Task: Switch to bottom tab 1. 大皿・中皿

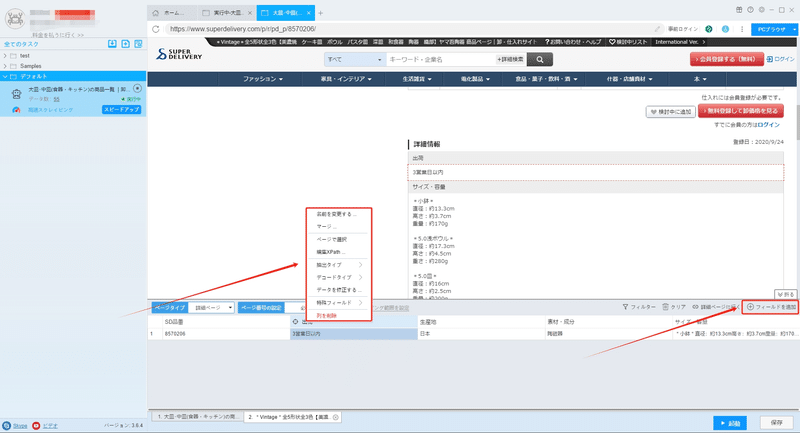Action: 198,417
